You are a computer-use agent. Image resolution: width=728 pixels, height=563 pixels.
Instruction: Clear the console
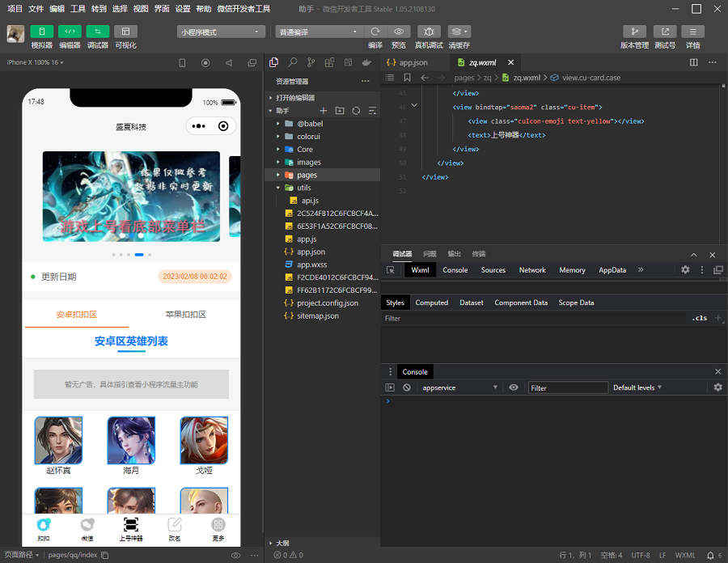[x=407, y=387]
